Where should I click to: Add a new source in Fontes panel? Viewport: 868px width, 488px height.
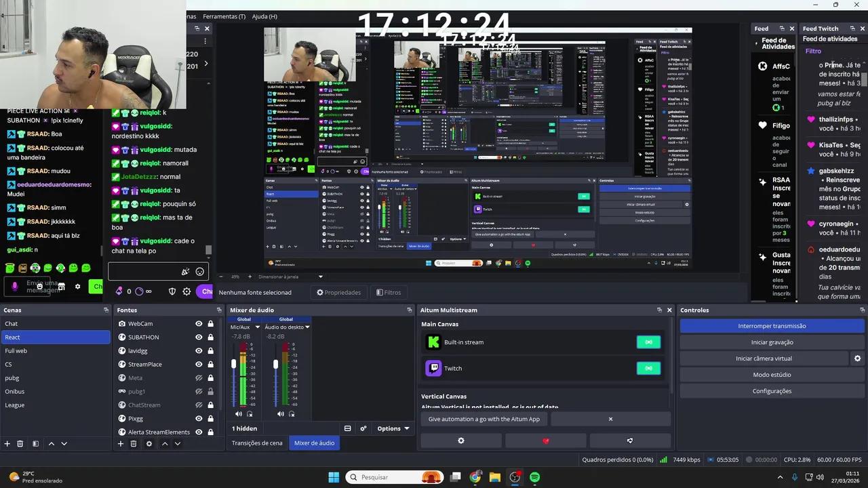121,444
